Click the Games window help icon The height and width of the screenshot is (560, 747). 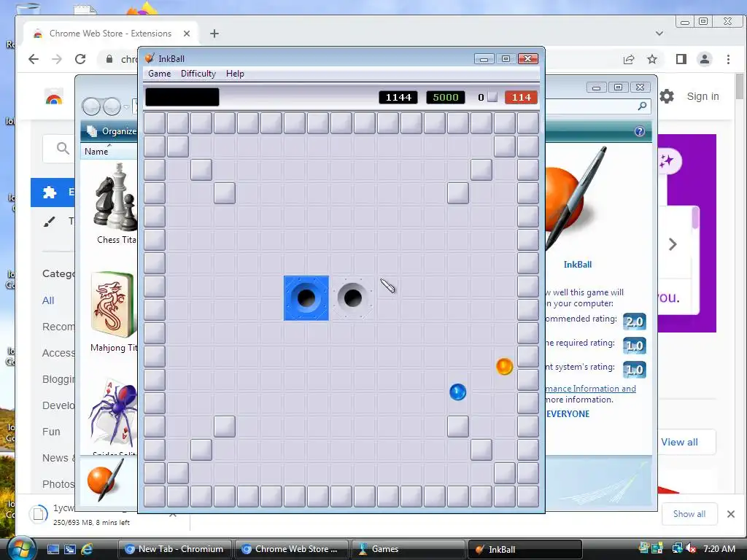pyautogui.click(x=639, y=131)
